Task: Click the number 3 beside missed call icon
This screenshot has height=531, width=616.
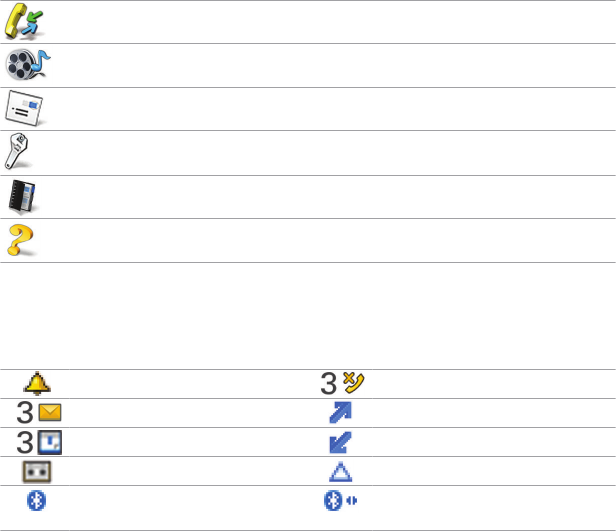Action: coord(328,383)
